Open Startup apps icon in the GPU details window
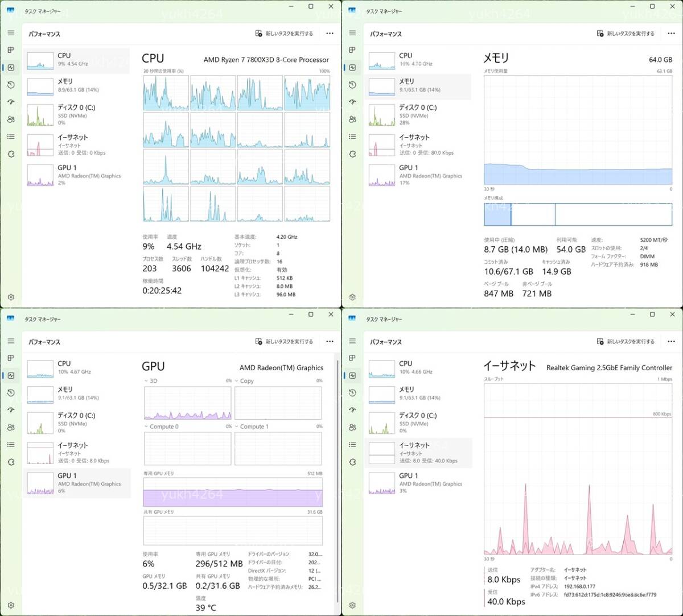 point(11,410)
